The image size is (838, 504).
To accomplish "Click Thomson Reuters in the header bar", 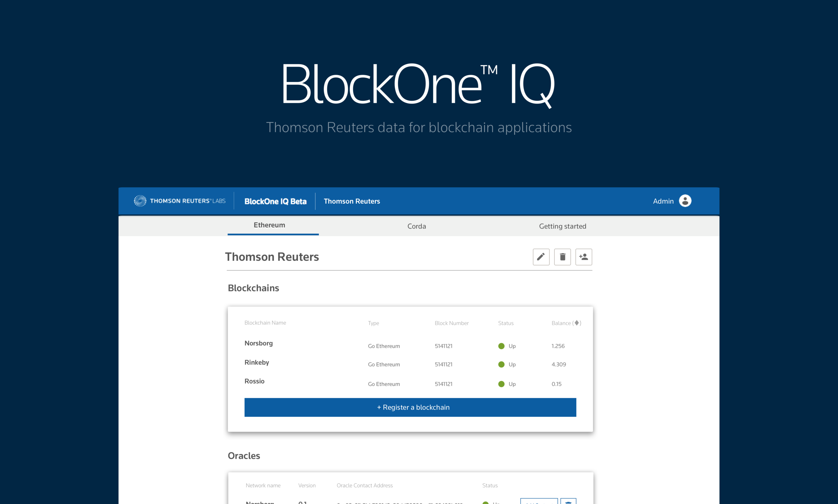I will pos(352,201).
